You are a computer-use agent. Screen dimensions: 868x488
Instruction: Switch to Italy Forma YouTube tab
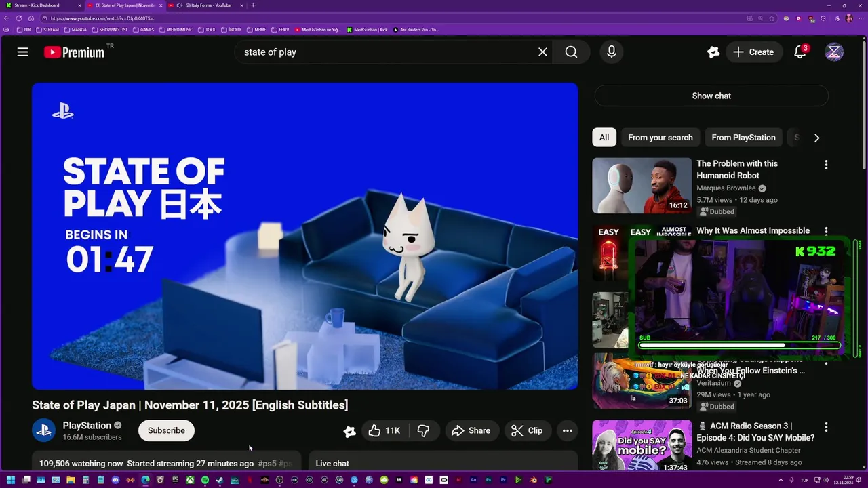207,5
